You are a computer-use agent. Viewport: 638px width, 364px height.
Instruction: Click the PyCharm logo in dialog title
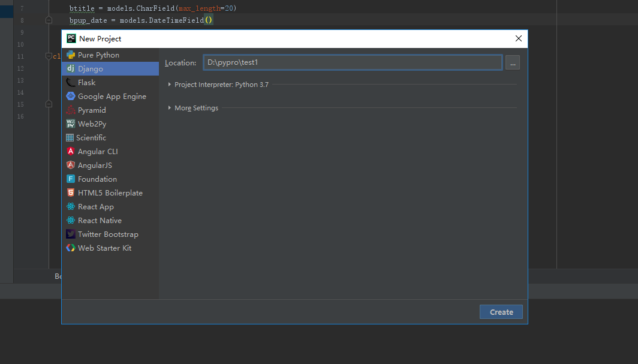point(71,38)
